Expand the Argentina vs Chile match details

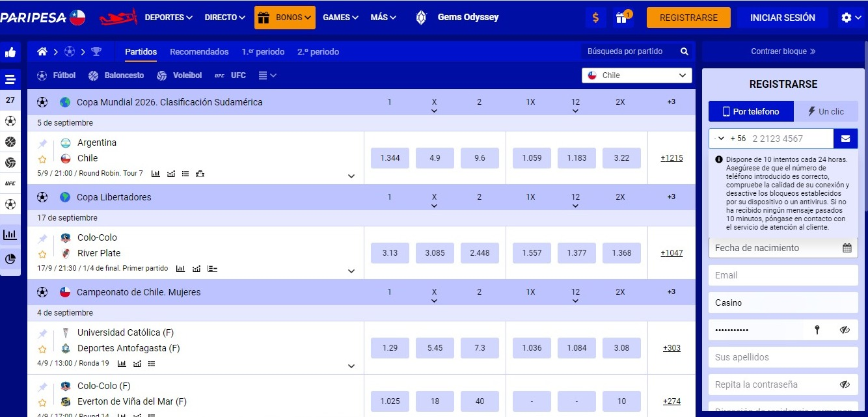(x=351, y=176)
